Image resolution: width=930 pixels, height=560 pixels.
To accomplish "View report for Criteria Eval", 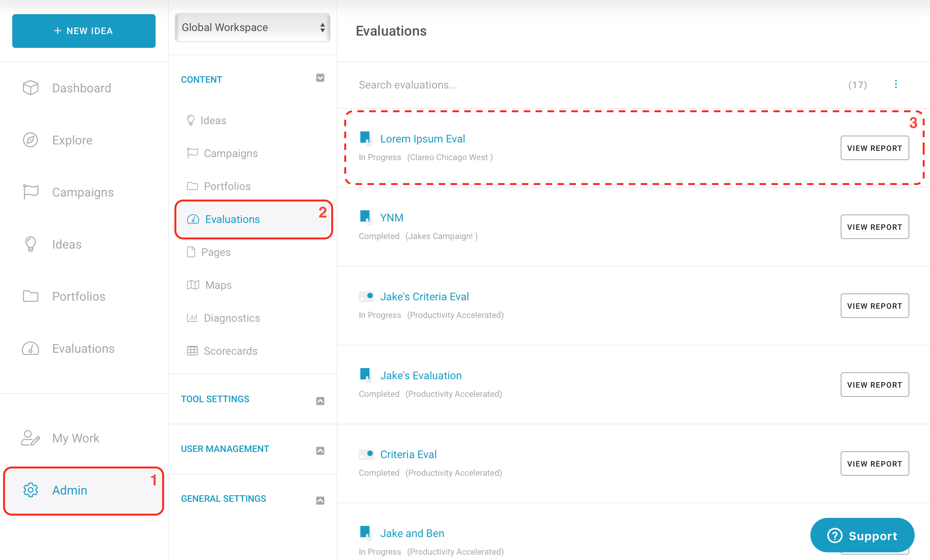I will 875,463.
